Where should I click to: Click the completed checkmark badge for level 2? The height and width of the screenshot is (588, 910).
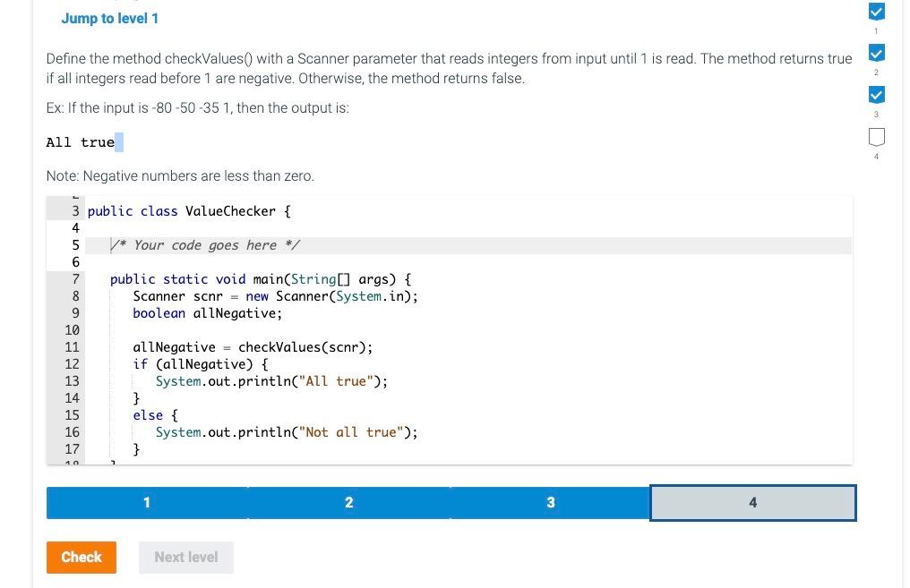(x=876, y=54)
